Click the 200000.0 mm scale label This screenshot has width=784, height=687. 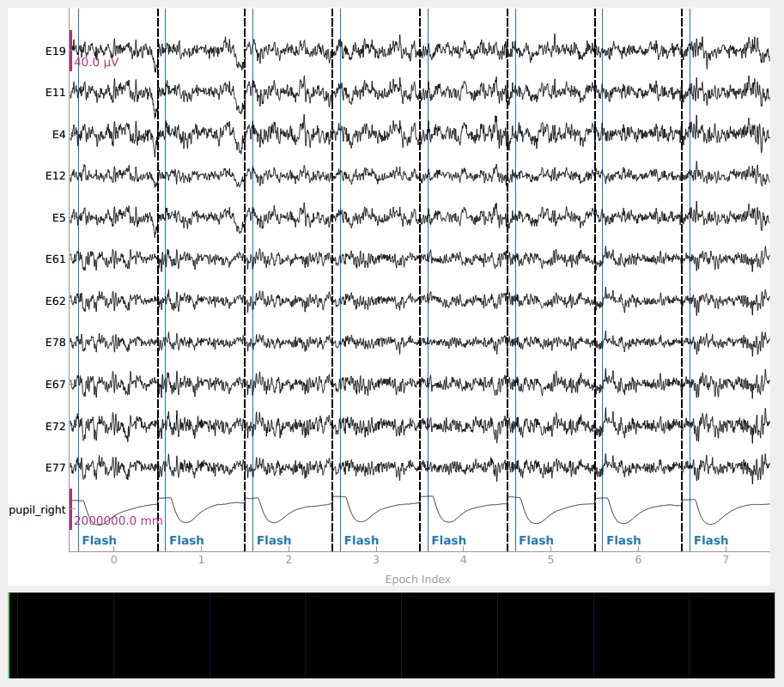point(118,520)
